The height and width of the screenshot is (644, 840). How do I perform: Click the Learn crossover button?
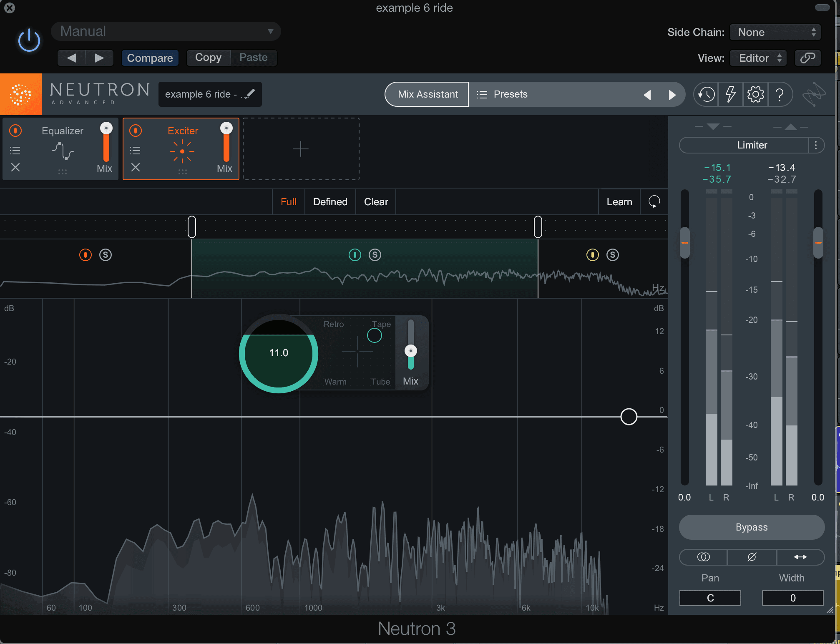pos(619,202)
